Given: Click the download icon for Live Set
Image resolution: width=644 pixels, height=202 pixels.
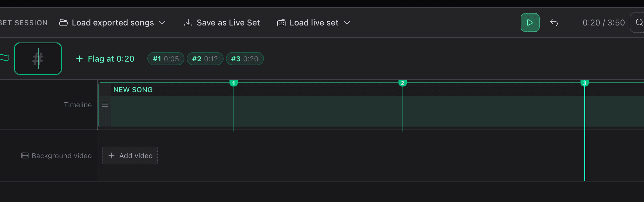Looking at the screenshot, I should (x=188, y=23).
